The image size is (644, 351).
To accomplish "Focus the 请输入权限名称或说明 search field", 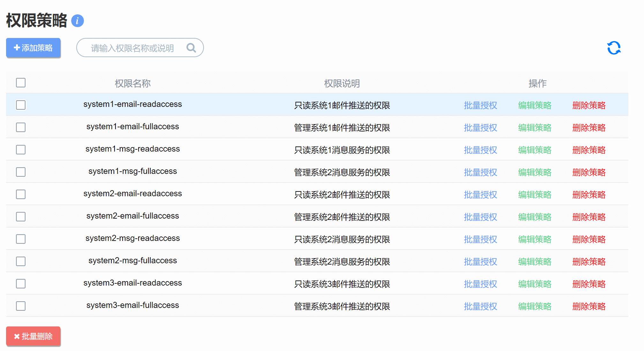I will tap(140, 48).
